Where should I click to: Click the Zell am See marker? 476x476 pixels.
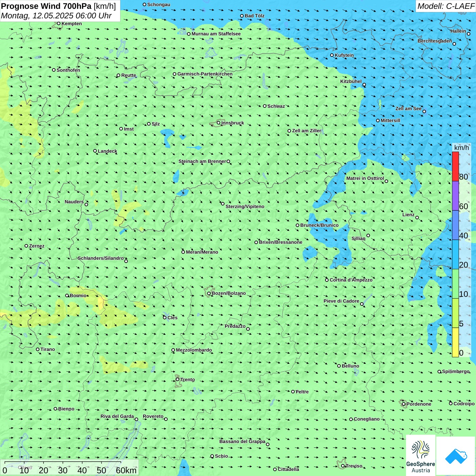pos(424,111)
